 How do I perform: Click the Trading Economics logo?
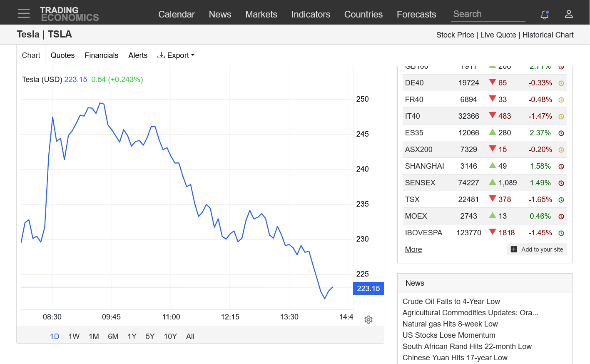(x=70, y=14)
